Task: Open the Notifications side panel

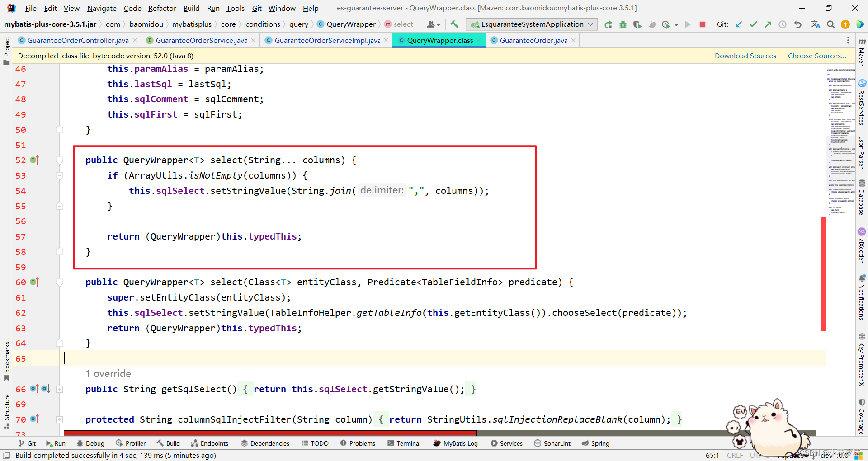Action: coord(862,297)
